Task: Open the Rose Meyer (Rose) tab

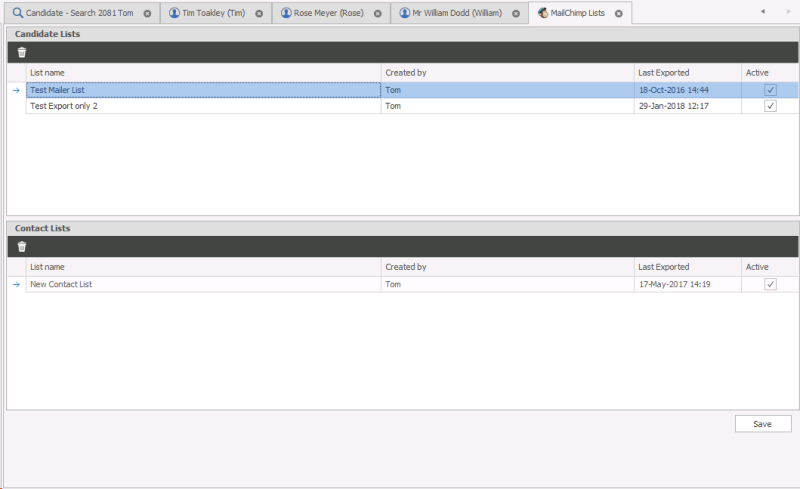Action: click(320, 14)
